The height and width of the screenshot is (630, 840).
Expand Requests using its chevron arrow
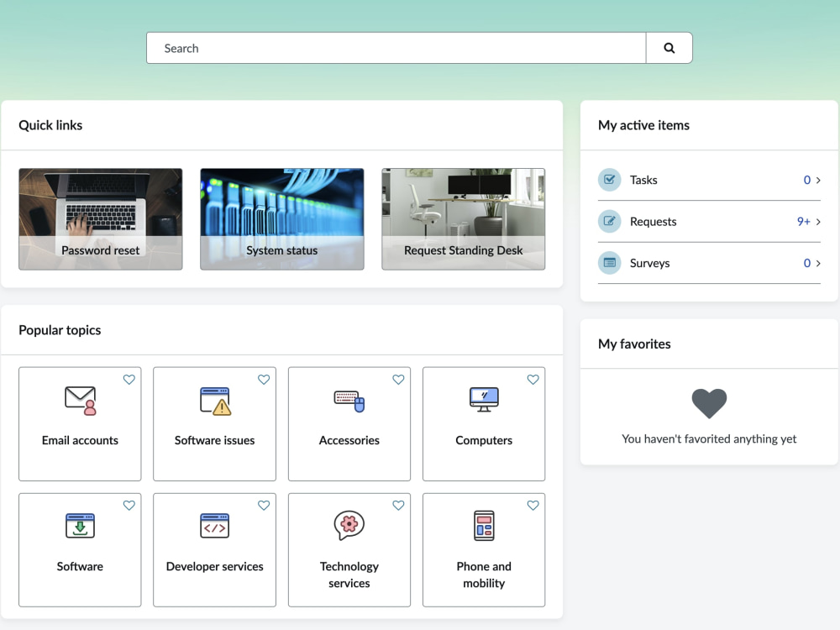(x=818, y=221)
